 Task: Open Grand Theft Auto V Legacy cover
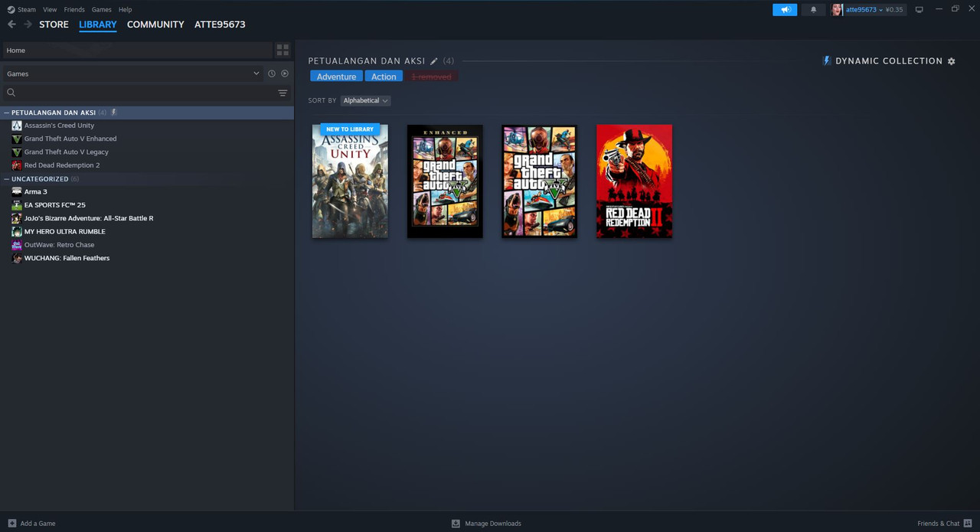(x=540, y=181)
